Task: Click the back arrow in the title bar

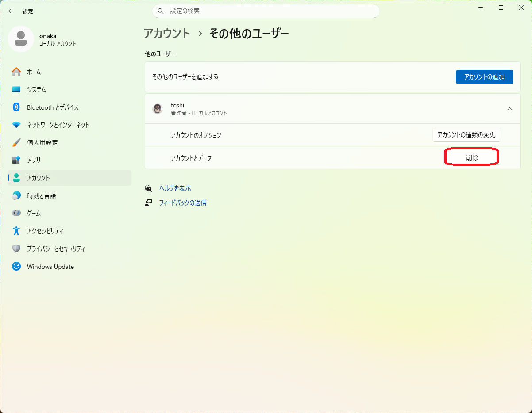Action: (11, 11)
